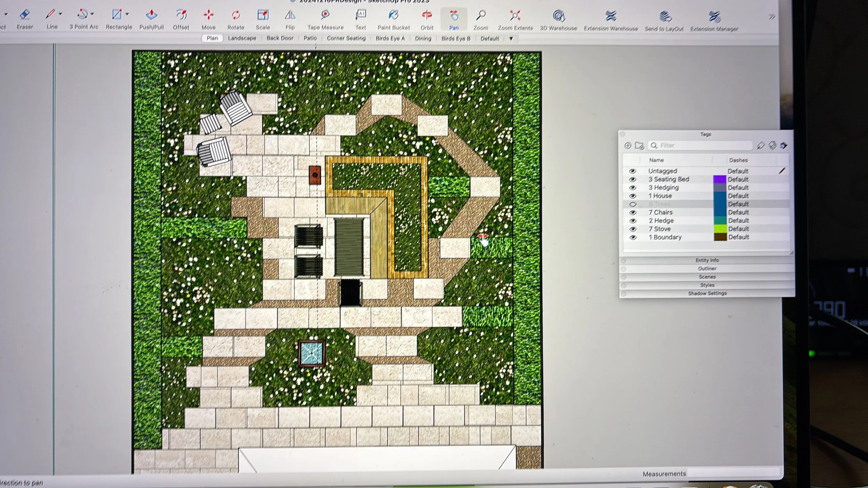Screen dimensions: 868x488
Task: Expand the Shadow Settings panel
Action: click(707, 294)
